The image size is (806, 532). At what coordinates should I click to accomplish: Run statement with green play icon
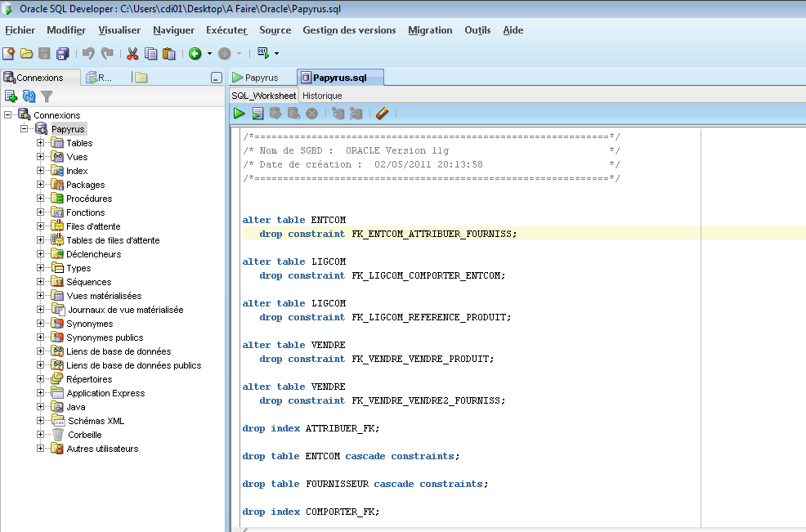click(240, 114)
